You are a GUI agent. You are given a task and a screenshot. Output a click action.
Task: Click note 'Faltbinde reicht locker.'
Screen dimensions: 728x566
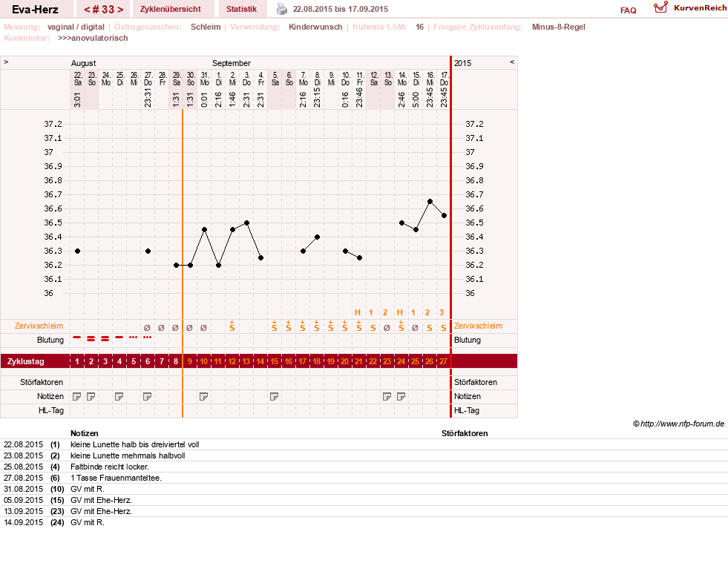pyautogui.click(x=110, y=467)
